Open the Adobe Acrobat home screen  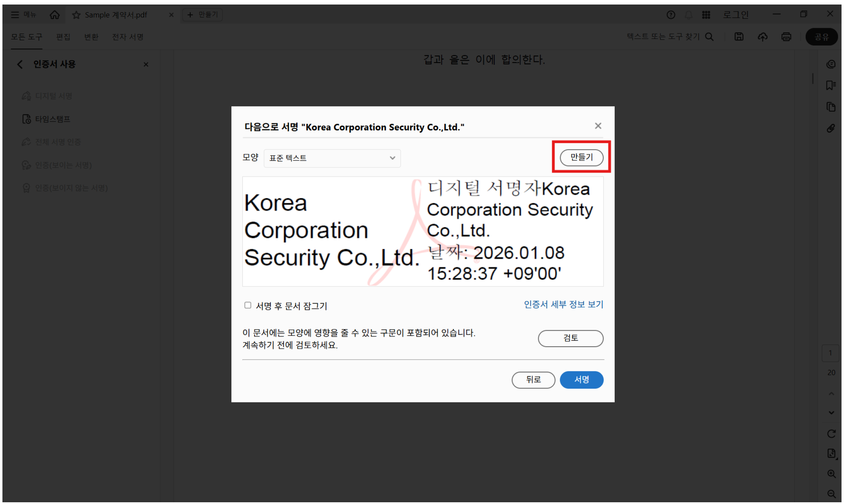tap(54, 14)
